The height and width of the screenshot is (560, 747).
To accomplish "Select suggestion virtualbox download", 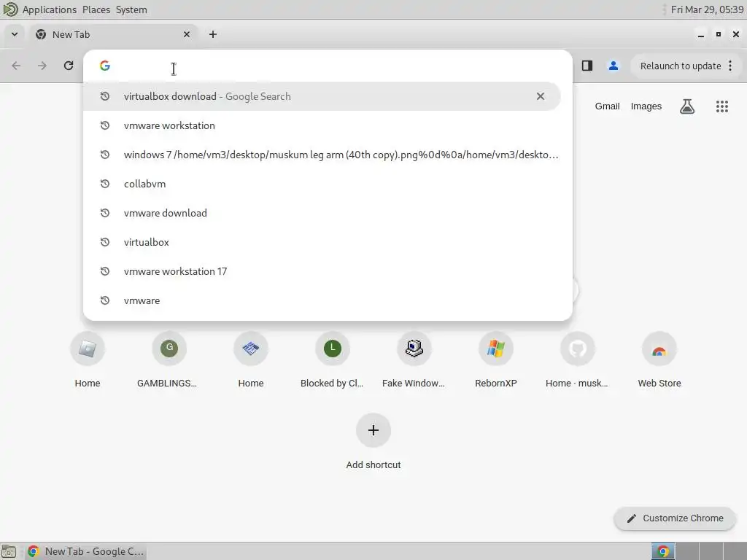I will (322, 96).
